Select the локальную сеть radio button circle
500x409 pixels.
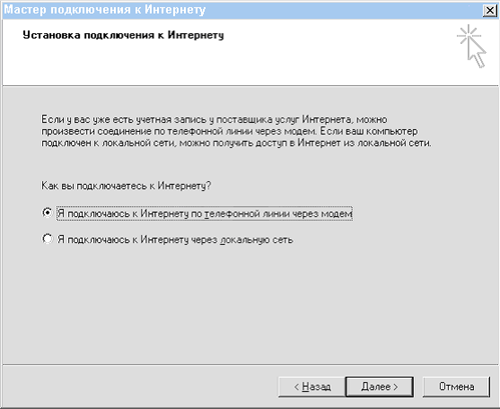47,239
